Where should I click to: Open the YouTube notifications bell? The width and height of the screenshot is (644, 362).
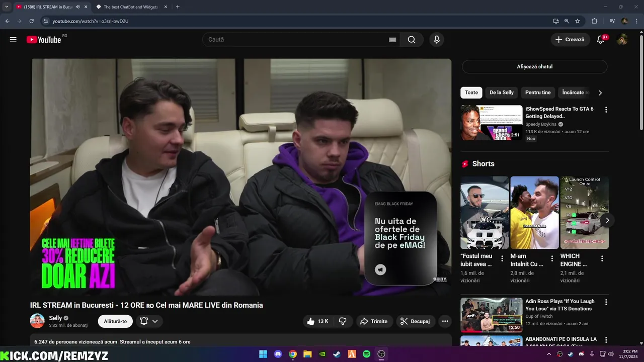[x=600, y=40]
